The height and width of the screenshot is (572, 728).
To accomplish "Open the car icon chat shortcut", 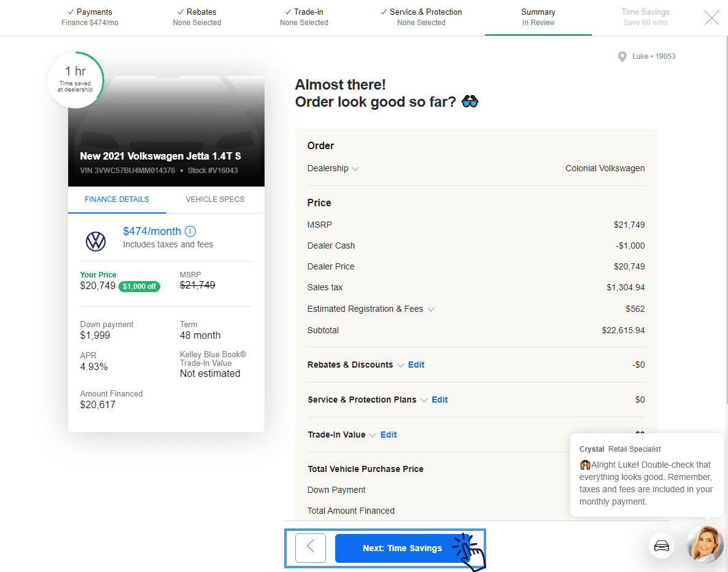I will (661, 546).
